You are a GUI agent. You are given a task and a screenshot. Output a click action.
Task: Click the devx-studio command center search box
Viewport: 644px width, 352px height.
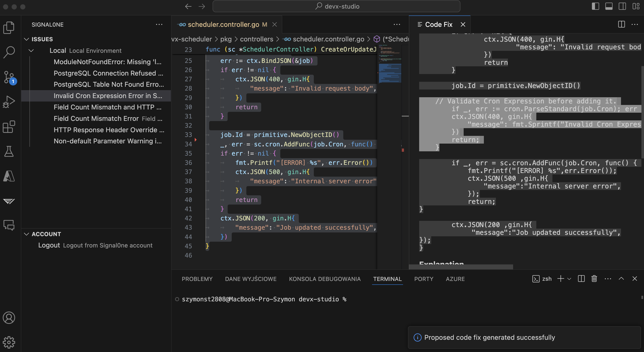[x=336, y=6]
